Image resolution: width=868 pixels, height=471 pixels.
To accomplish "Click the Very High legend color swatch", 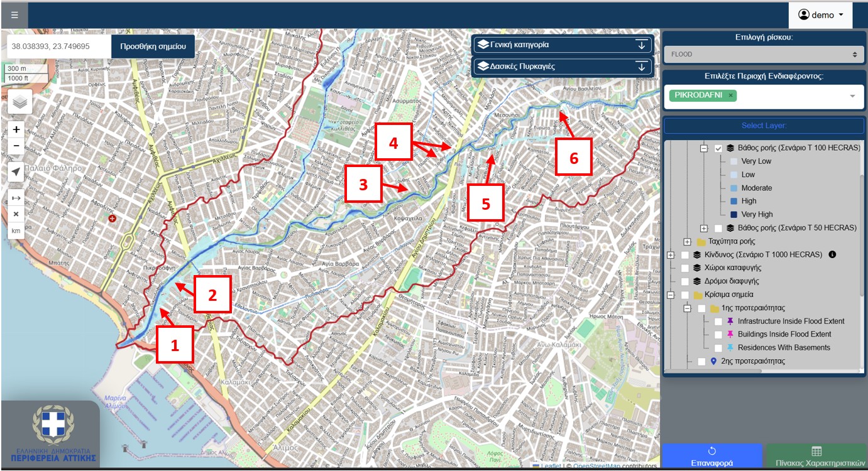I will click(733, 215).
